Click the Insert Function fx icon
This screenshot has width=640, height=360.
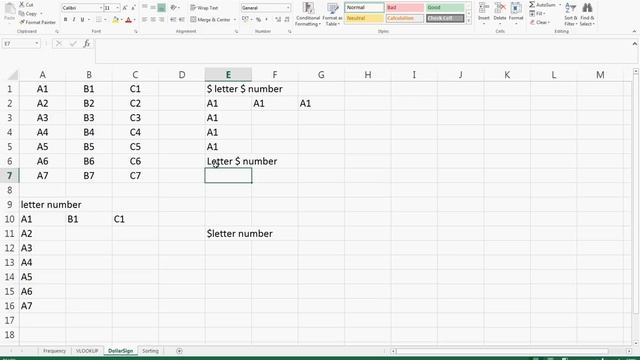[87, 43]
